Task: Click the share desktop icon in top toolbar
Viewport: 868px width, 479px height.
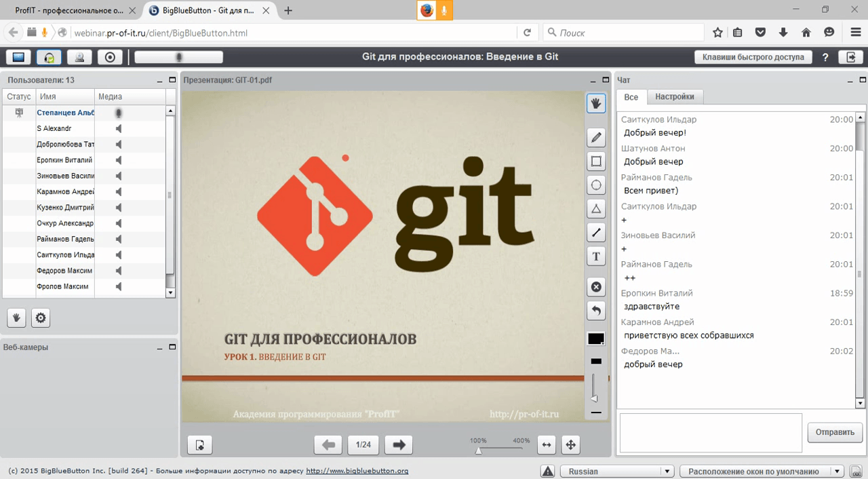Action: click(x=18, y=57)
